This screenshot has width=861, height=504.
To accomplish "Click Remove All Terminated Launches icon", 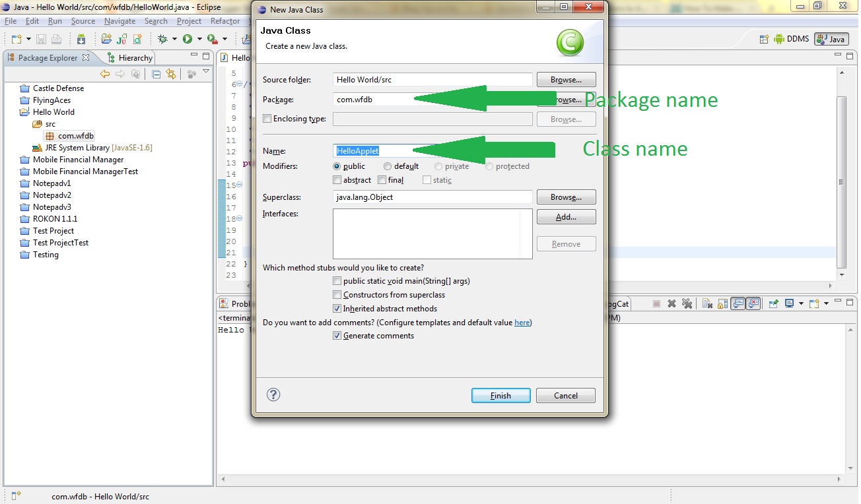I will coord(687,303).
